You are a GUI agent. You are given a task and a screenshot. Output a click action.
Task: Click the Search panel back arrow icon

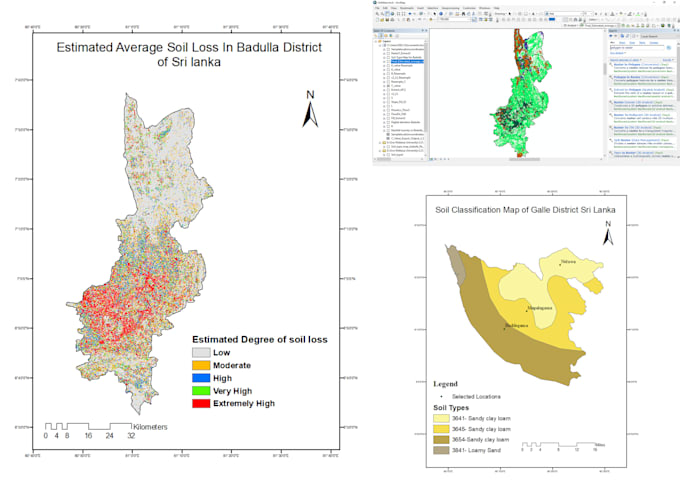click(611, 36)
